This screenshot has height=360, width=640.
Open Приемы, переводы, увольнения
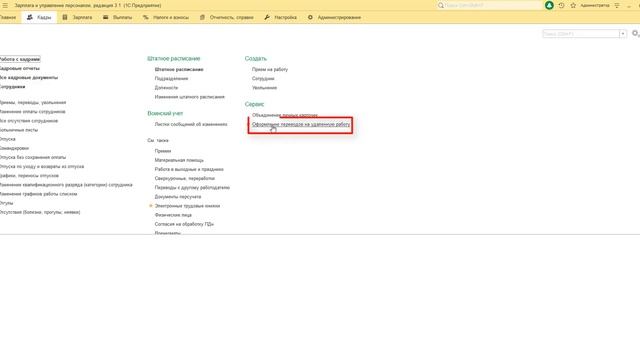[33, 102]
